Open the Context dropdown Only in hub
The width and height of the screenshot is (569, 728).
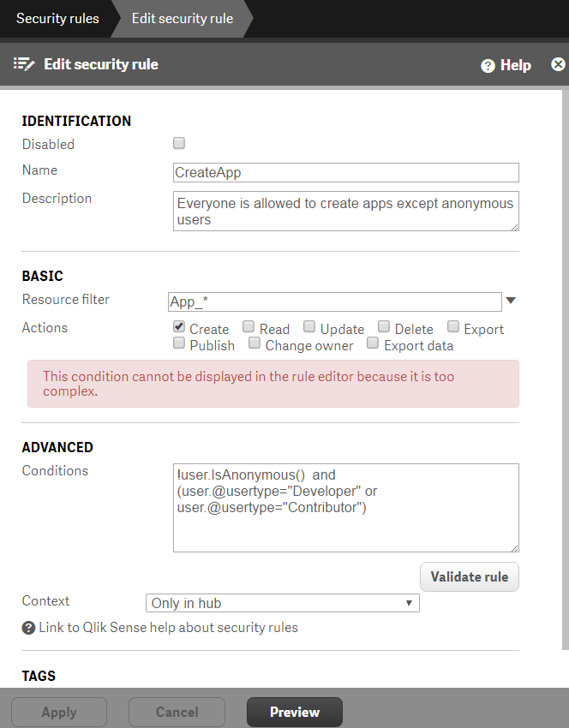tap(283, 603)
